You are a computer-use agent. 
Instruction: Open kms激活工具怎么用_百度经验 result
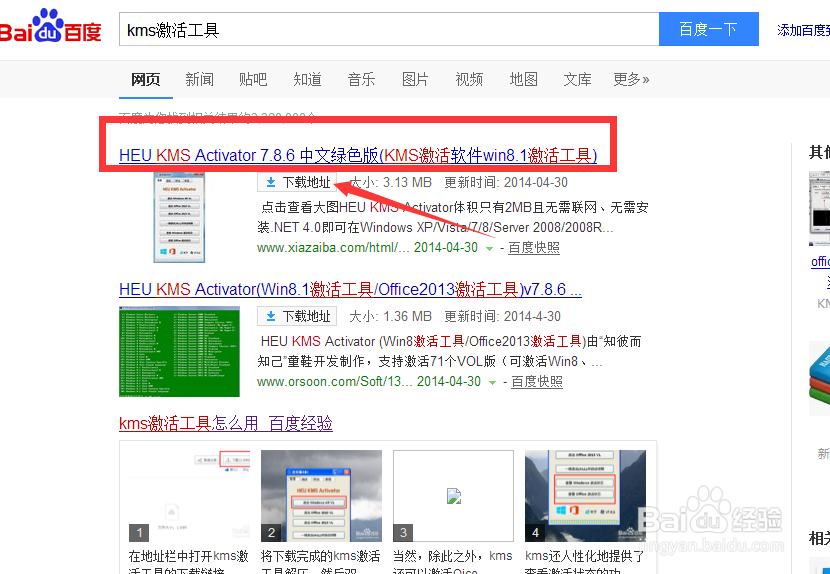(x=226, y=423)
